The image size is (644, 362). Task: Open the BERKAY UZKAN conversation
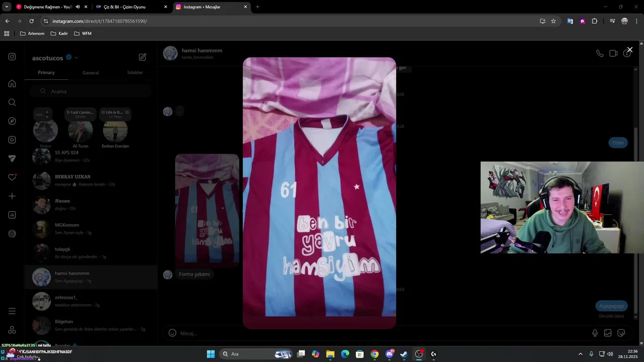pos(91,180)
